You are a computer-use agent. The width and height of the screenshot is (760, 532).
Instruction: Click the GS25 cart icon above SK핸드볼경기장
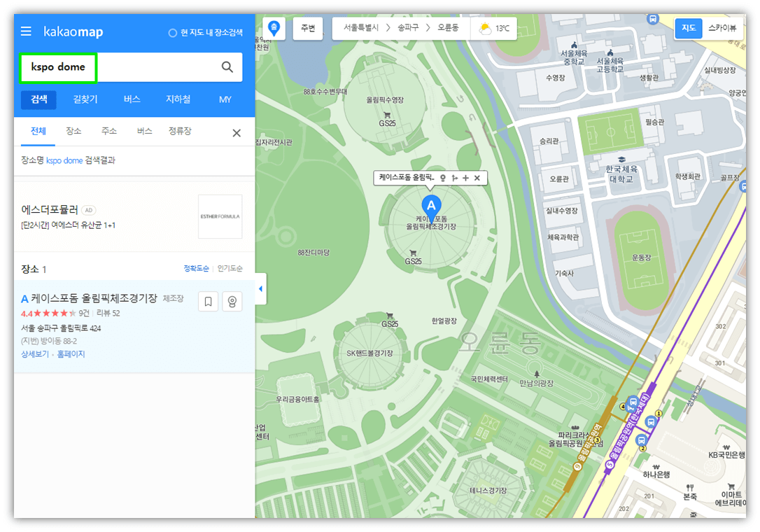(389, 316)
